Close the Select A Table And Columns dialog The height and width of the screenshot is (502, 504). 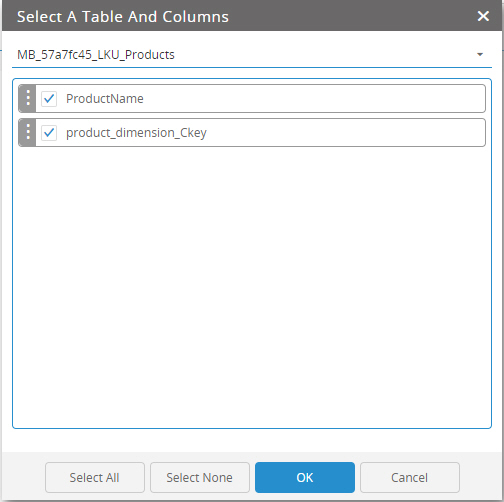[483, 16]
